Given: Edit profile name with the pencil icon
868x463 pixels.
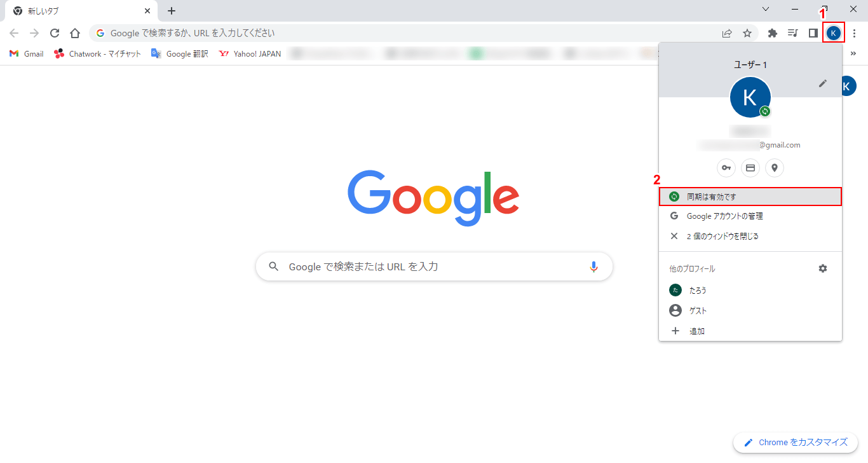Looking at the screenshot, I should (x=823, y=83).
